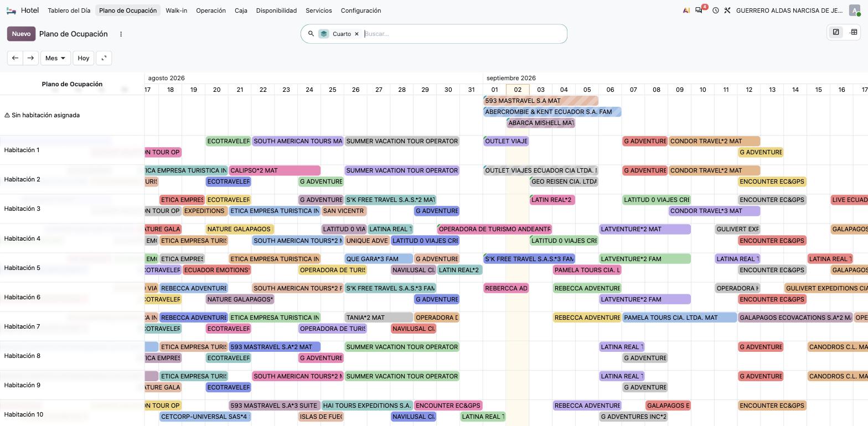This screenshot has height=426, width=868.
Task: Open the Operación menu
Action: click(x=211, y=11)
